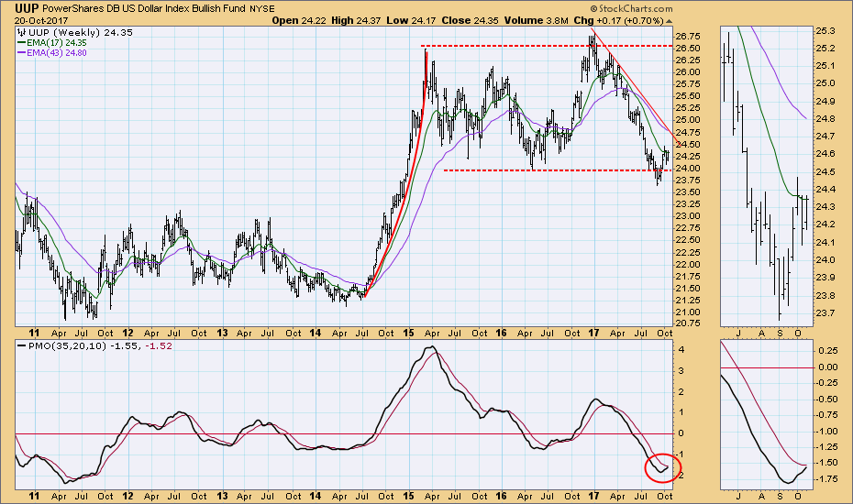Click the 22.50 price axis label
The image size is (853, 504).
coord(688,240)
